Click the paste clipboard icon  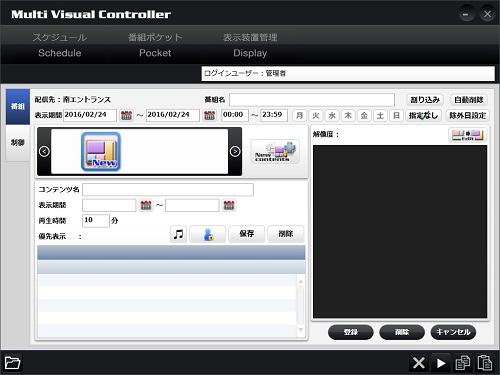pyautogui.click(x=484, y=363)
